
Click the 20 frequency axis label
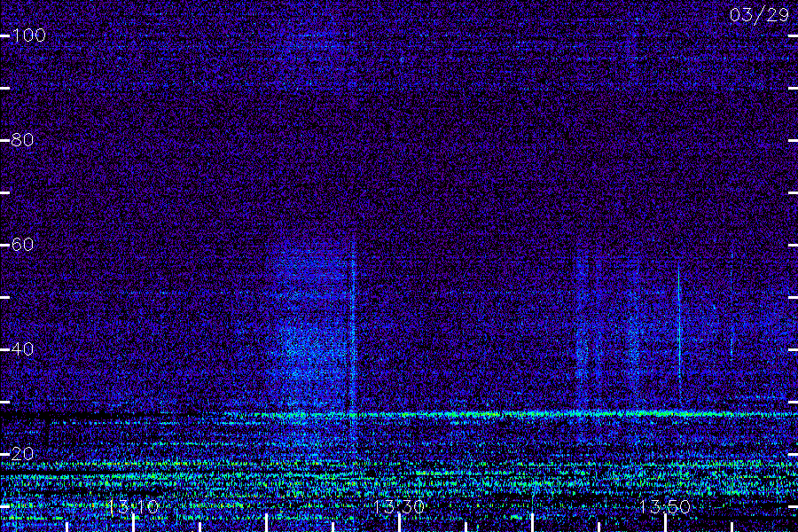(x=22, y=454)
